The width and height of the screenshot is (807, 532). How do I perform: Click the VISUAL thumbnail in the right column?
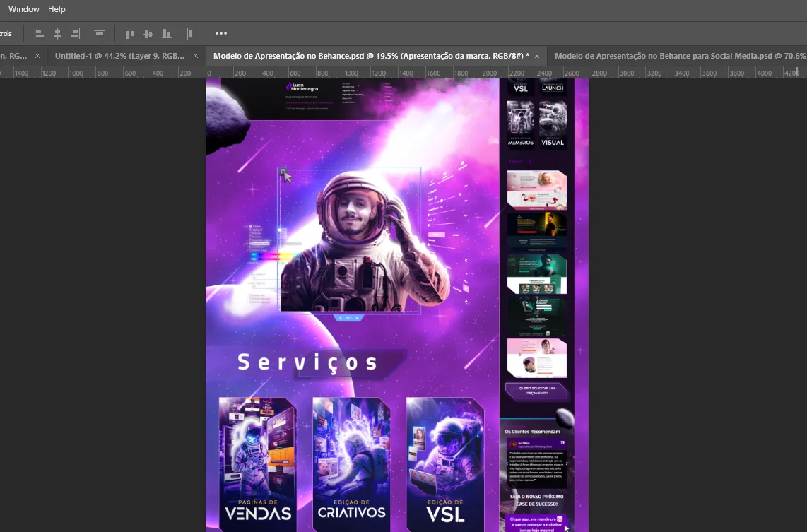[x=553, y=124]
